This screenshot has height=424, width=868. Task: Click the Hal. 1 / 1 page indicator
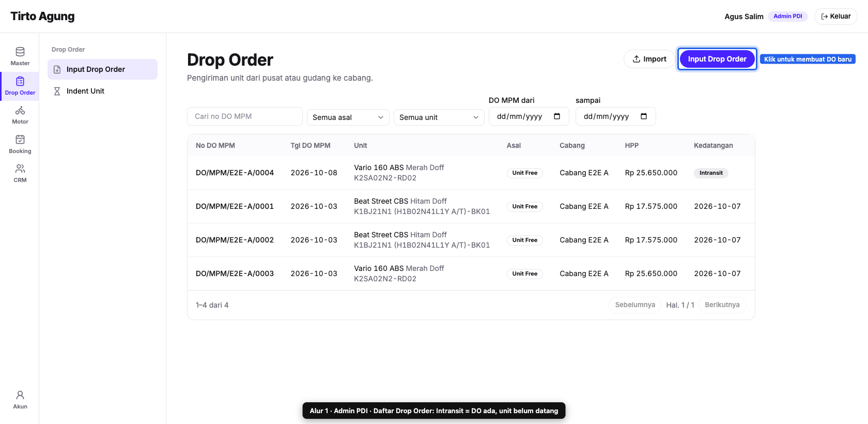680,305
